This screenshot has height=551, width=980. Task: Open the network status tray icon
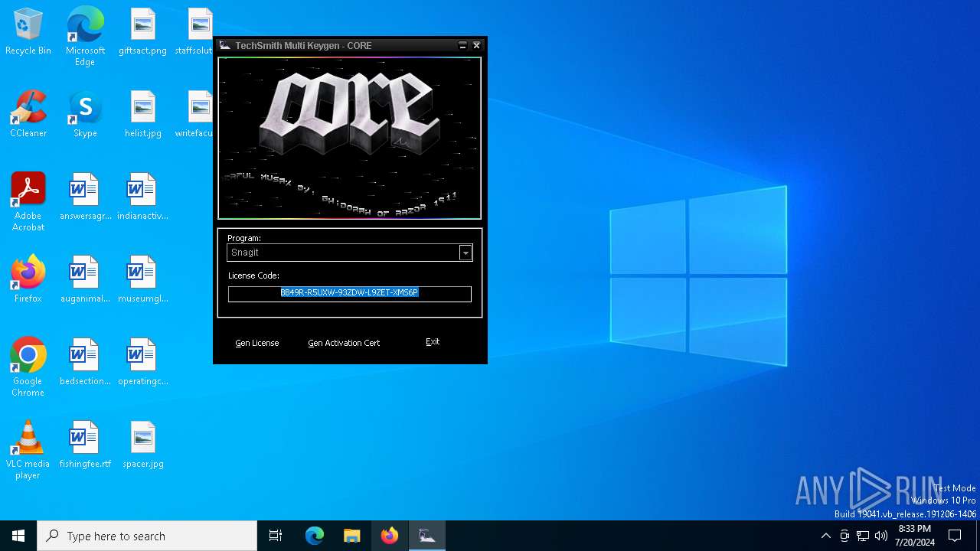click(x=863, y=536)
